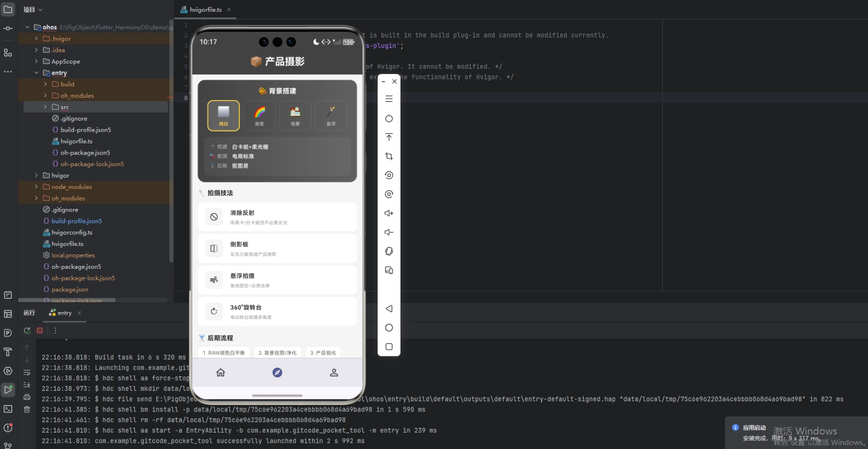Close the entry Run tab
Screen dimensions: 868x449
(x=79, y=313)
